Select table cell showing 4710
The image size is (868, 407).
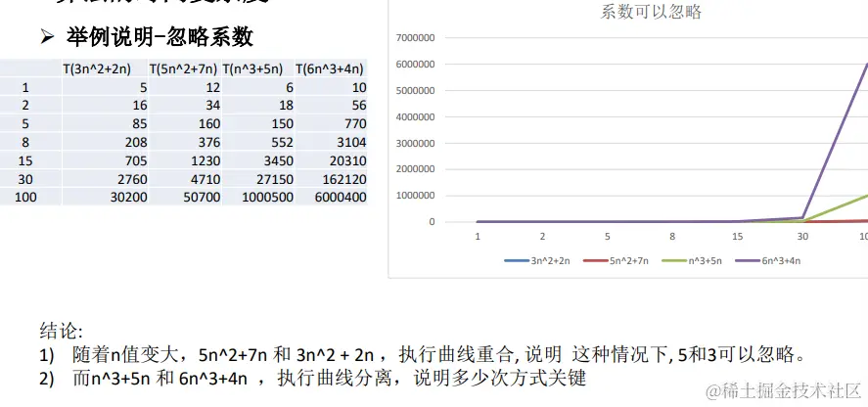206,179
